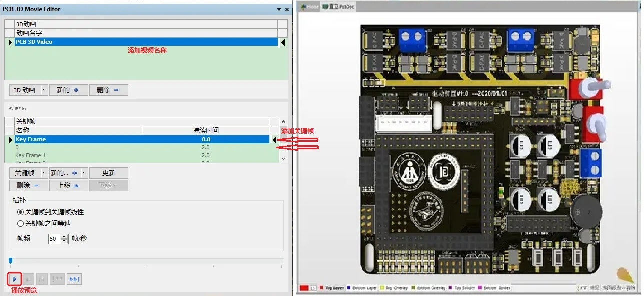Viewport: 644px width, 296px height.
Task: Jump to end with the skip-forward icon
Action: (74, 279)
